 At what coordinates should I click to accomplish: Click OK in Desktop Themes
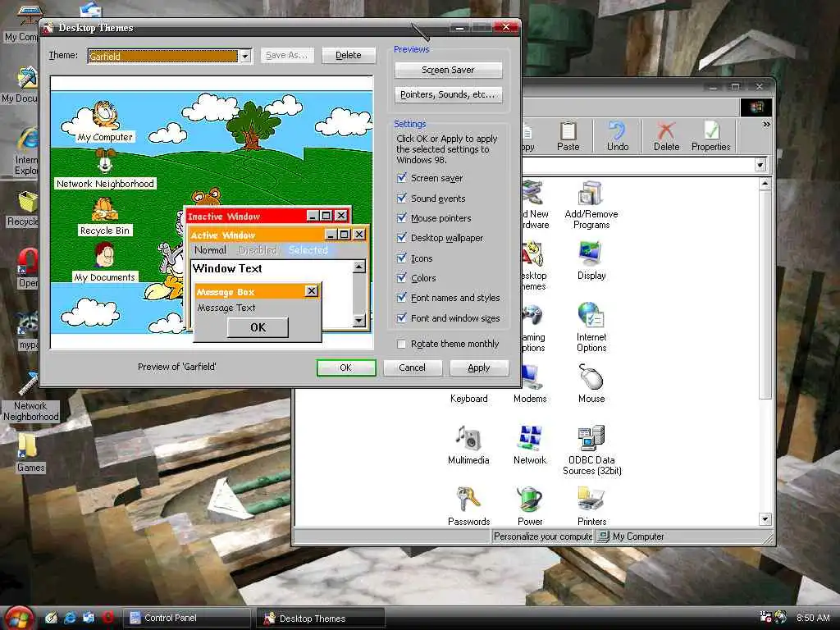345,367
